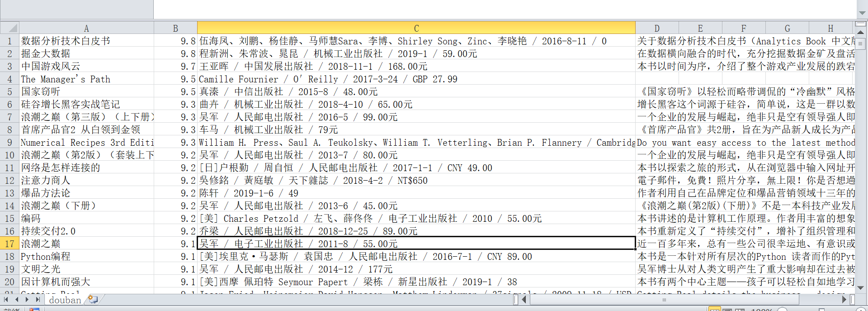Select rating 9.5 in row 4
This screenshot has height=311, width=868.
pyautogui.click(x=175, y=79)
